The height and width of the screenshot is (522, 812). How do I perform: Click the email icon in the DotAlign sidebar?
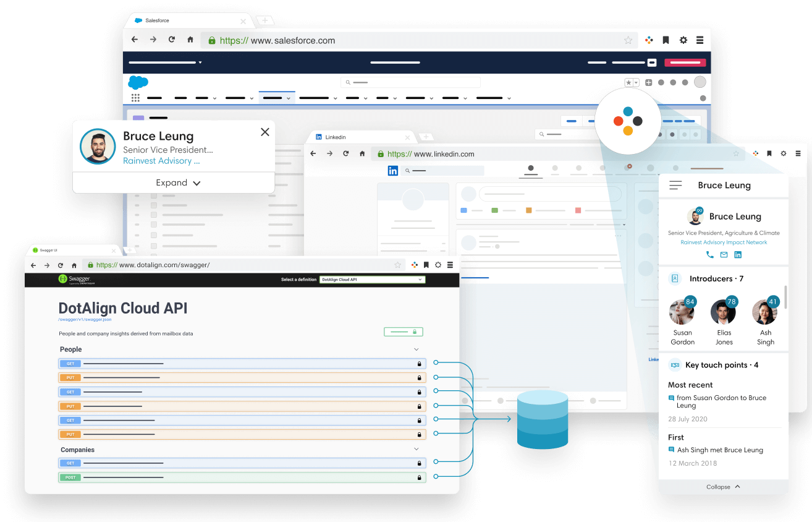coord(724,254)
